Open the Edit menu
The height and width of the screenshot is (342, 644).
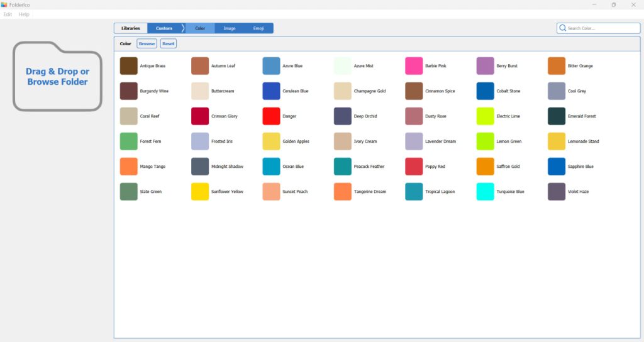(x=8, y=14)
